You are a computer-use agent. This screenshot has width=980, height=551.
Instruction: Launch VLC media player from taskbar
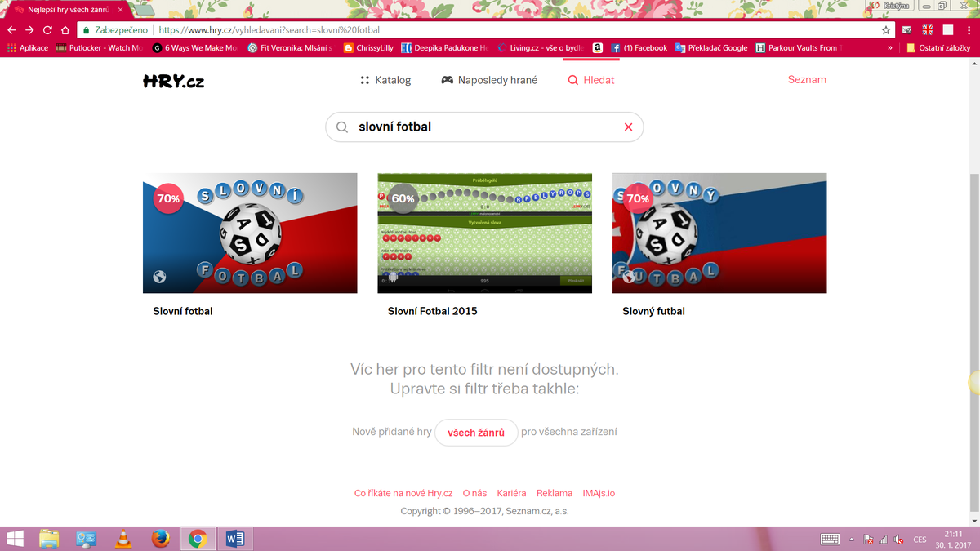point(123,539)
